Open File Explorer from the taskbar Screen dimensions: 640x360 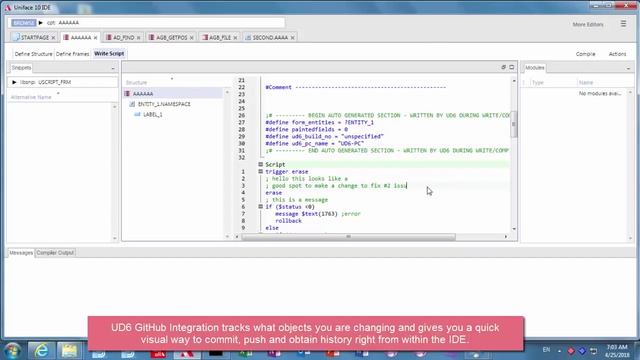pyautogui.click(x=69, y=350)
